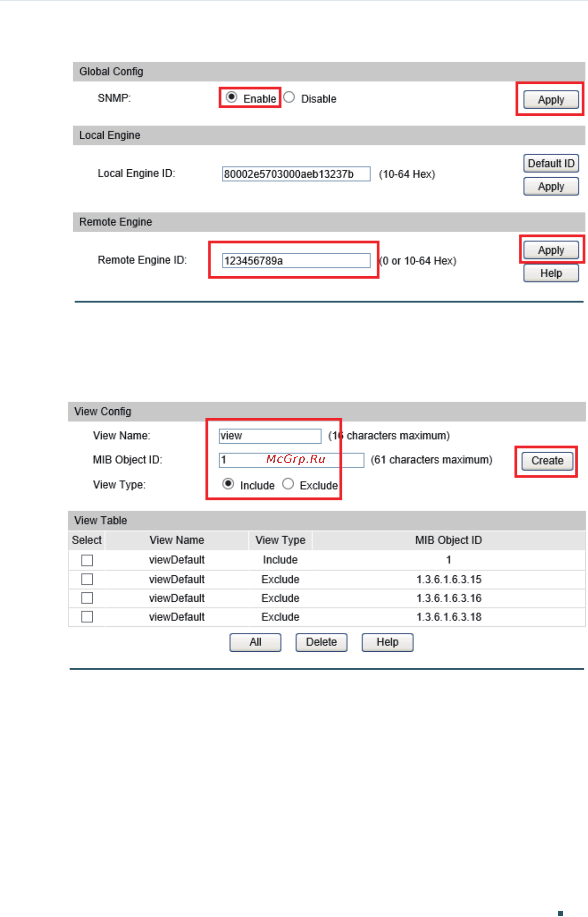The image size is (588, 917).
Task: Check the row with MIB 1.3.6.1.6.3.18
Action: click(x=87, y=617)
